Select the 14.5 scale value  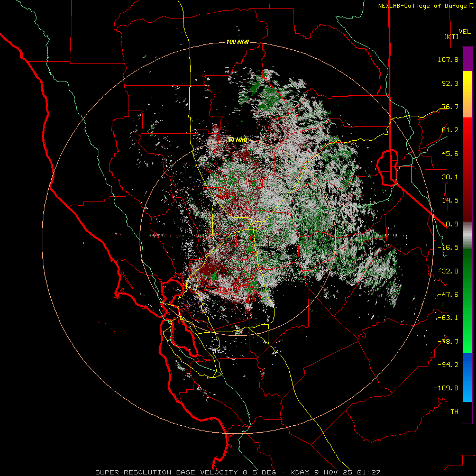point(450,200)
